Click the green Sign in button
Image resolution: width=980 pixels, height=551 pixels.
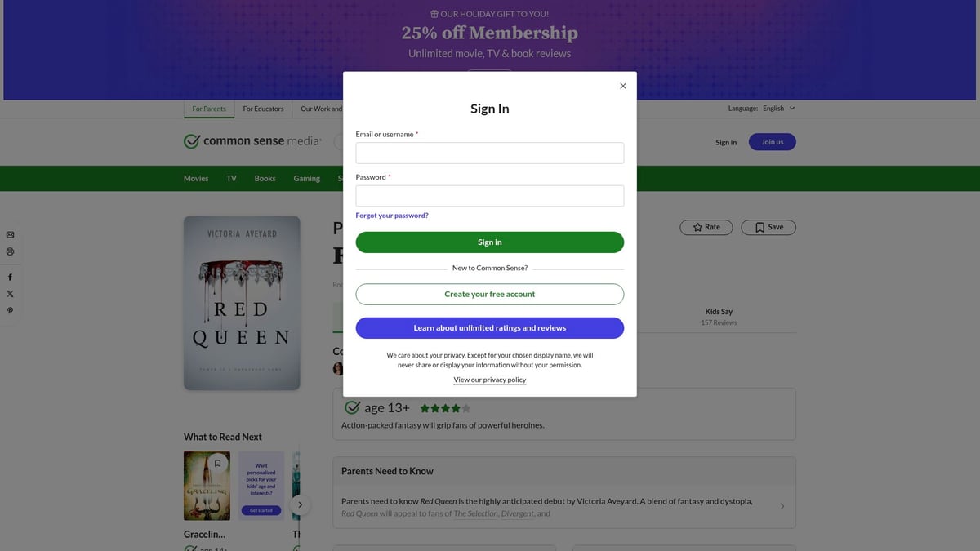[489, 242]
